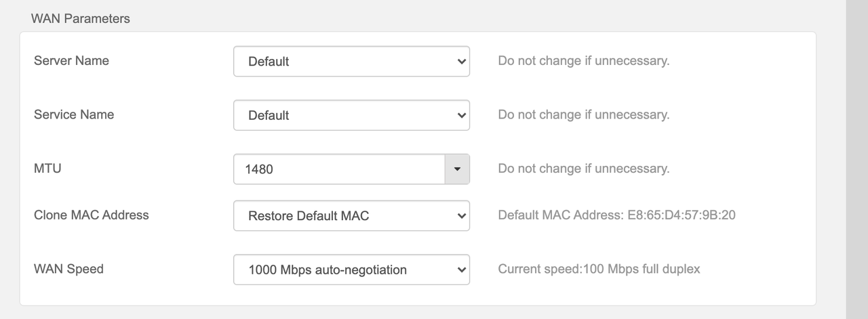This screenshot has width=868, height=319.
Task: Click the Service Name label
Action: point(74,114)
